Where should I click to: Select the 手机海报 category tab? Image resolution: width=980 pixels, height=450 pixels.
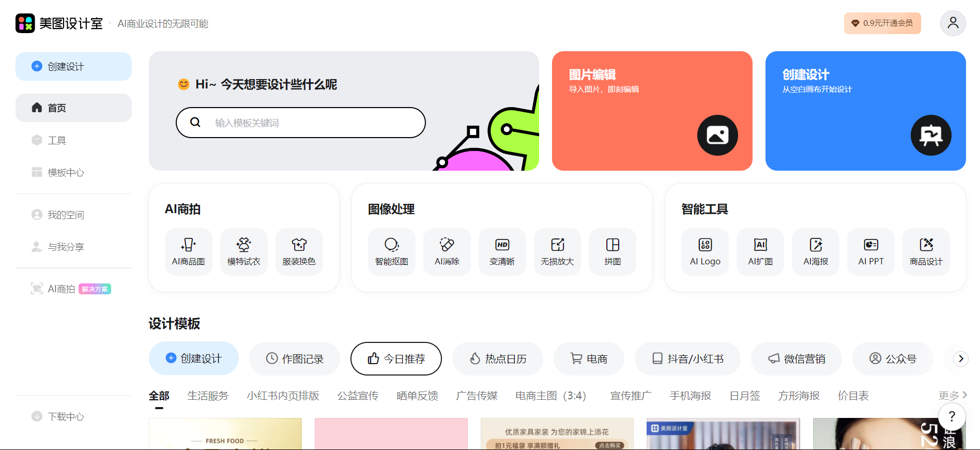(691, 396)
